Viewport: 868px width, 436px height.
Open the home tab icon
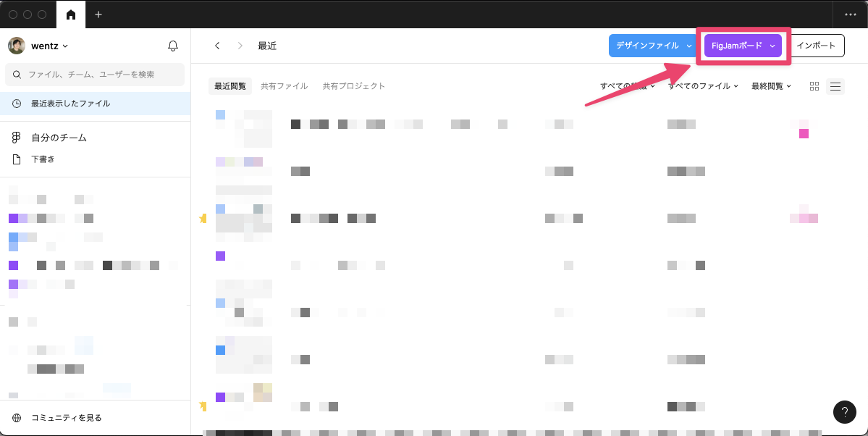[70, 14]
